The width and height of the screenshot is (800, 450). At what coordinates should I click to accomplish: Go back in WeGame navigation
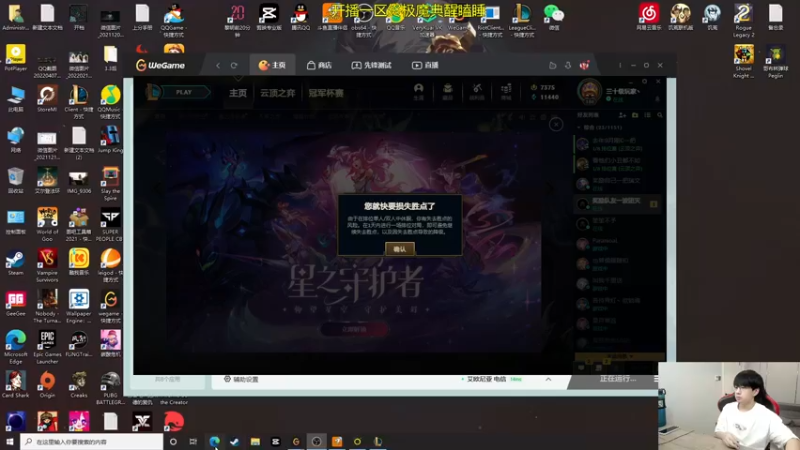pyautogui.click(x=218, y=65)
